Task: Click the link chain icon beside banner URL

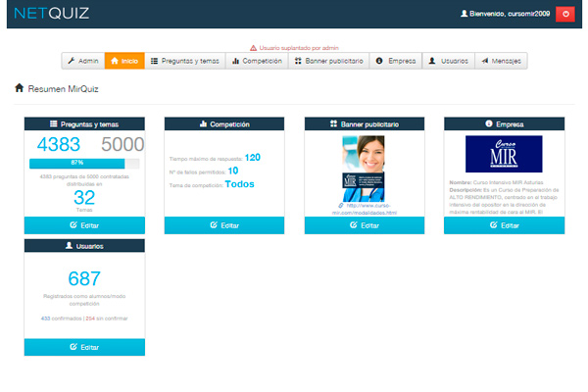Action: 341,205
